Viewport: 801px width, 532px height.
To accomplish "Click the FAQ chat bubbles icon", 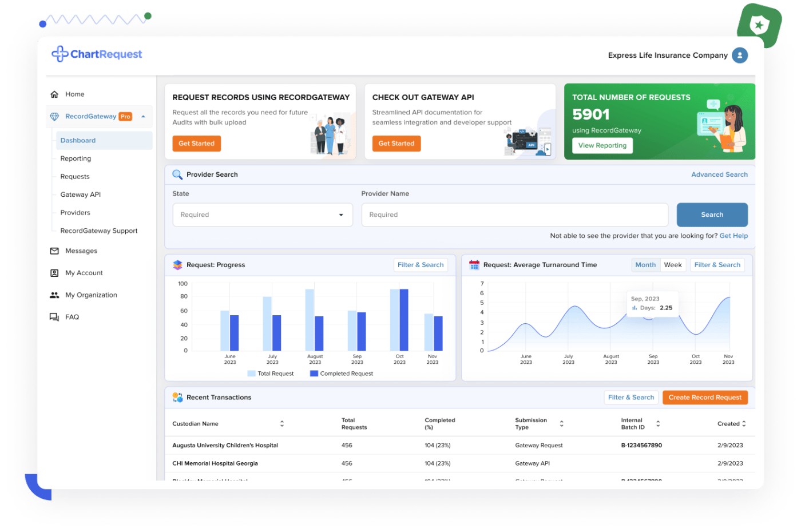I will pos(54,317).
